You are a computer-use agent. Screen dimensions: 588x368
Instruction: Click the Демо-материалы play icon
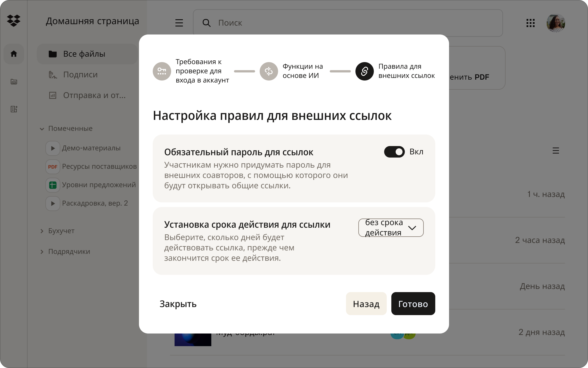click(x=53, y=148)
